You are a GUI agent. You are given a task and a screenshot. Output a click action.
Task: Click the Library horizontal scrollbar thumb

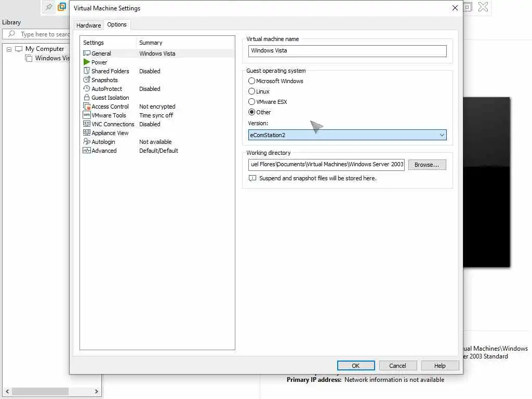[x=40, y=391]
